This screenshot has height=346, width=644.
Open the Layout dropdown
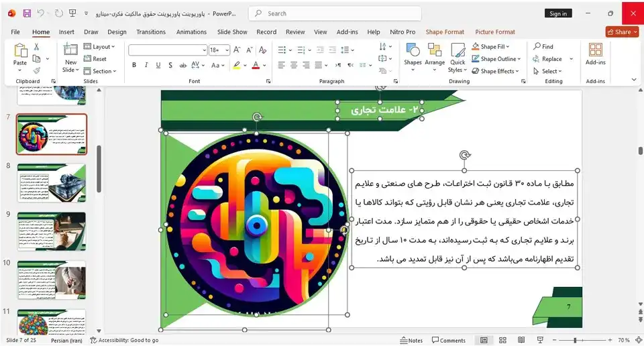99,47
